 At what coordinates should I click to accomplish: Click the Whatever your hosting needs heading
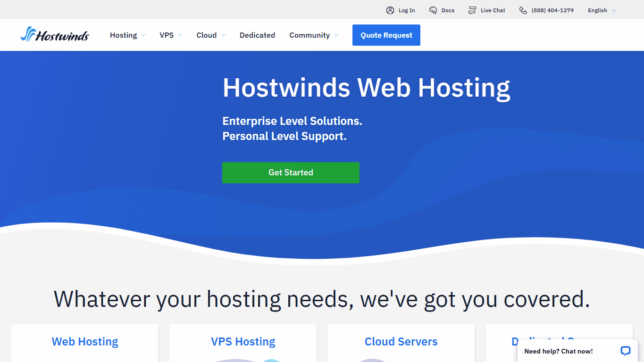click(x=322, y=299)
